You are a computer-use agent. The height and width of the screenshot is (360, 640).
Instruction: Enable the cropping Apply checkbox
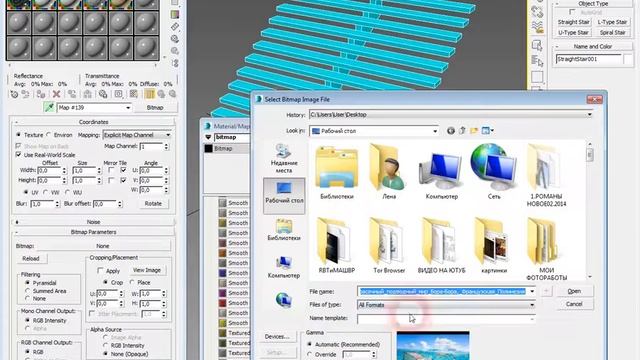(100, 271)
